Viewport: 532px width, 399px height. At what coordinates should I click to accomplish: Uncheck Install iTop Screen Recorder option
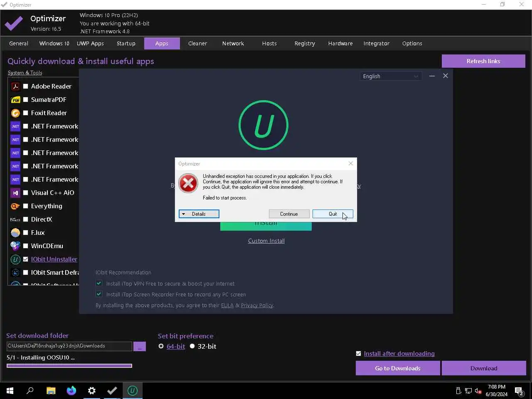point(99,294)
